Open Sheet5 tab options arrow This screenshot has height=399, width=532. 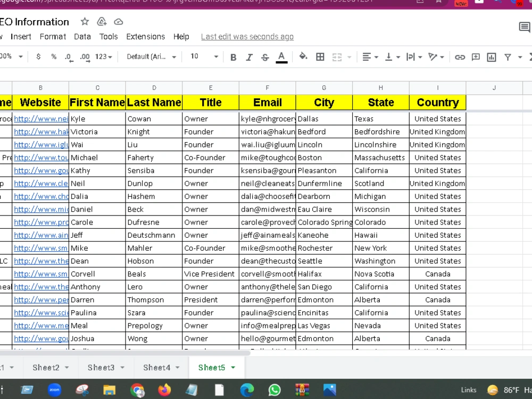tap(233, 368)
